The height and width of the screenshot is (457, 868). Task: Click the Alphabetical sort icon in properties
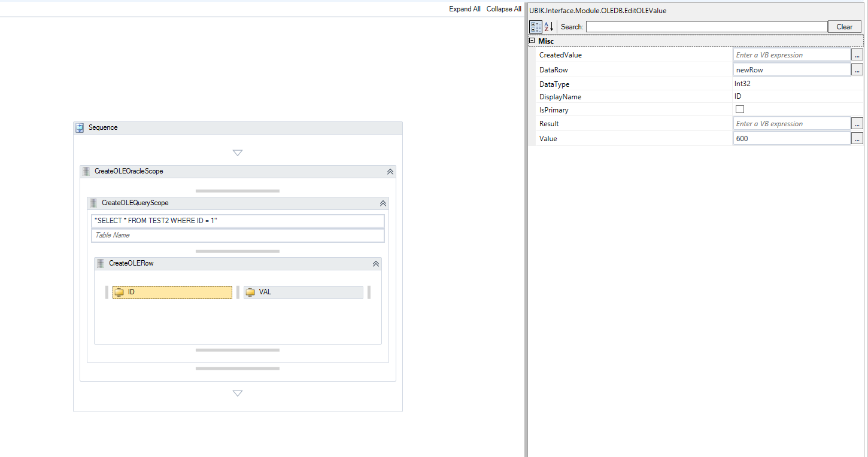[x=549, y=27]
